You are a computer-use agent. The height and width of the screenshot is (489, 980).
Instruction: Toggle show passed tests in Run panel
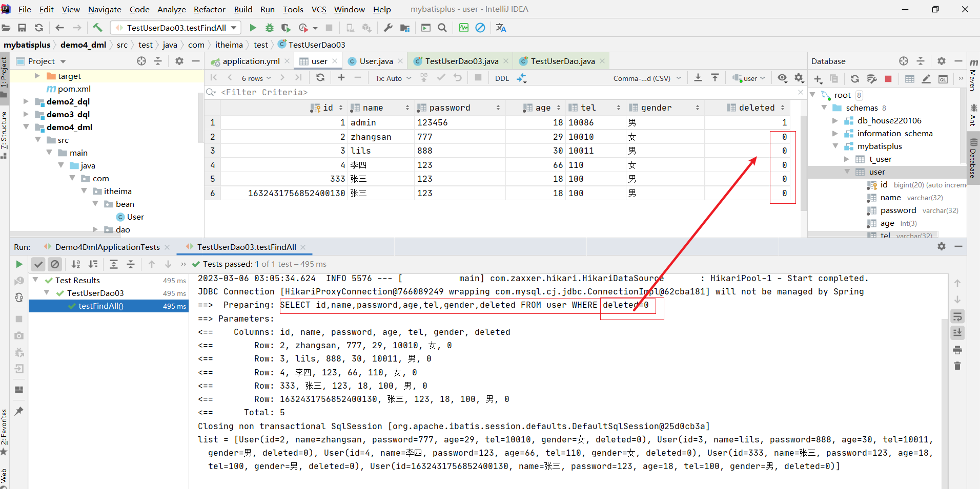tap(38, 264)
